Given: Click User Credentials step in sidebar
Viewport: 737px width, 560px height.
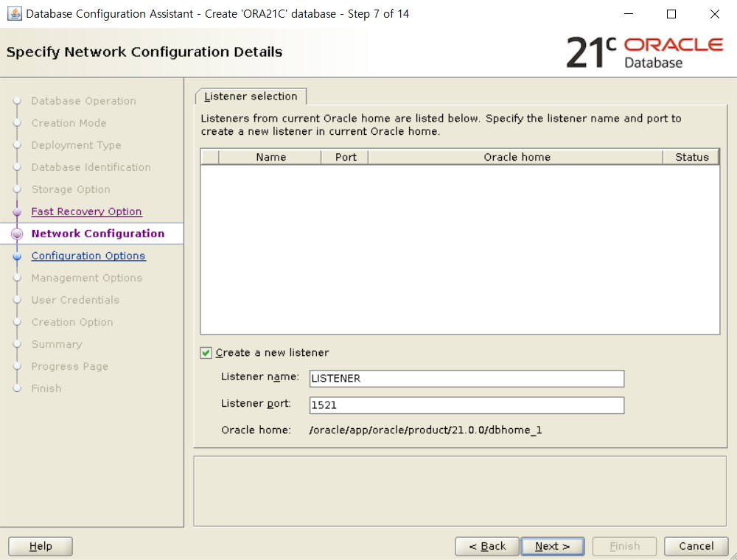Looking at the screenshot, I should [75, 300].
